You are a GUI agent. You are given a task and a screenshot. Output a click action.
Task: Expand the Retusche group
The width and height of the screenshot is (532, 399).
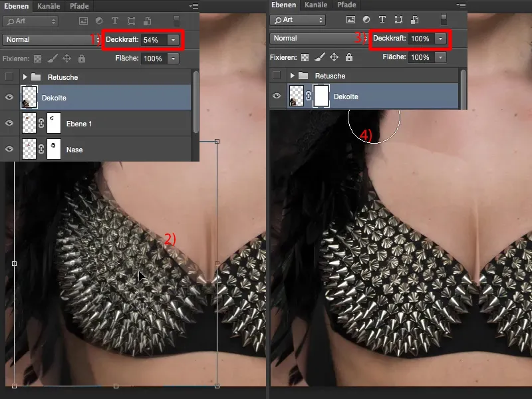(x=25, y=77)
